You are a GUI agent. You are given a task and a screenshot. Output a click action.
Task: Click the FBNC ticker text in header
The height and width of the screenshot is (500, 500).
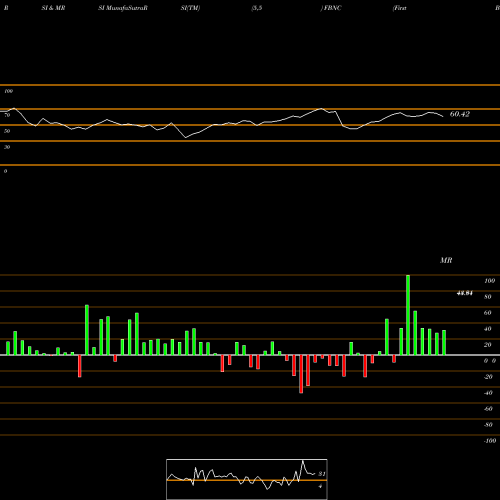pos(332,8)
